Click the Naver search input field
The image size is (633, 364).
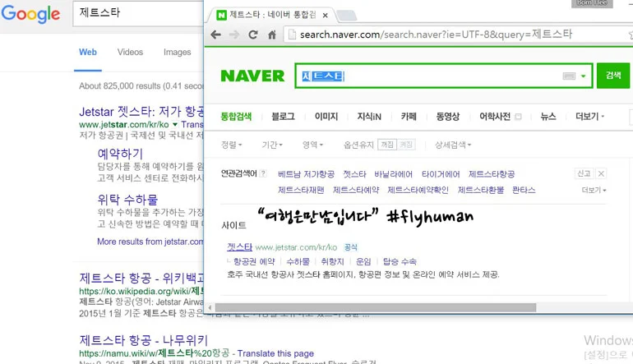pyautogui.click(x=429, y=76)
